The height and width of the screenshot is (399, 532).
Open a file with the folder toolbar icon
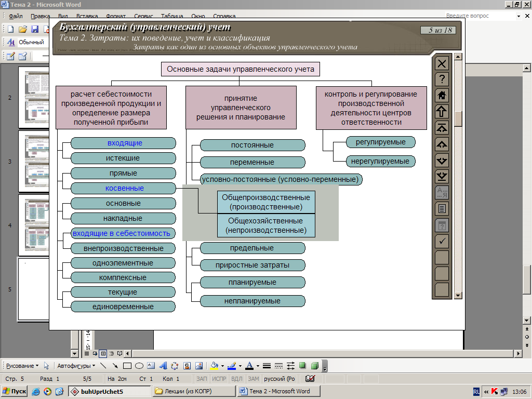[x=23, y=29]
